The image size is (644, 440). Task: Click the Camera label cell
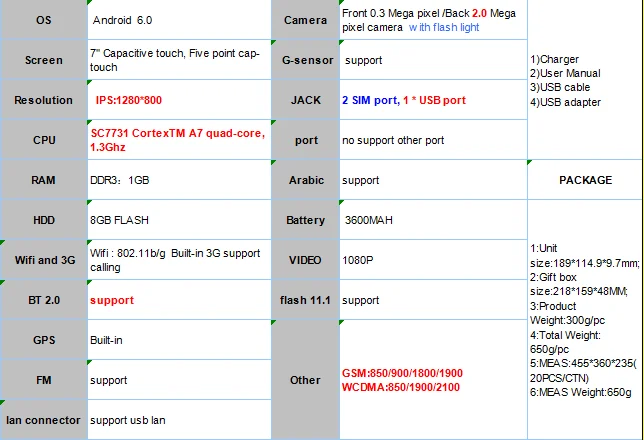(x=305, y=20)
